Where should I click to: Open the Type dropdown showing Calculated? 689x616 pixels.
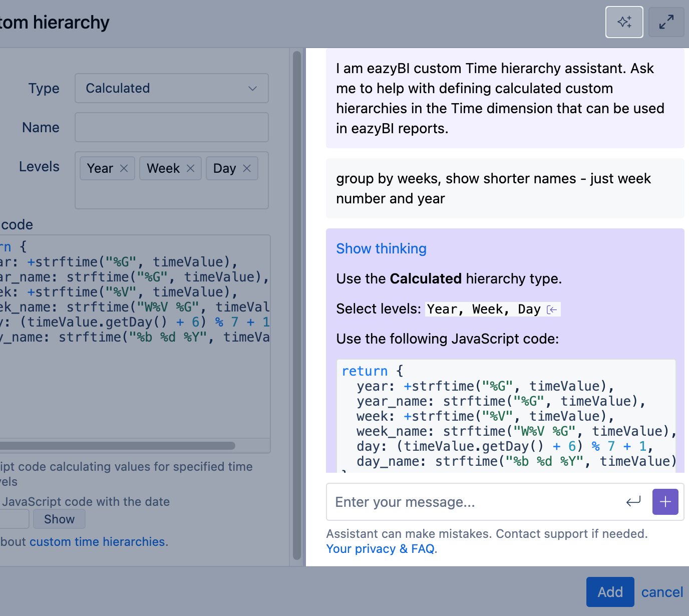171,88
